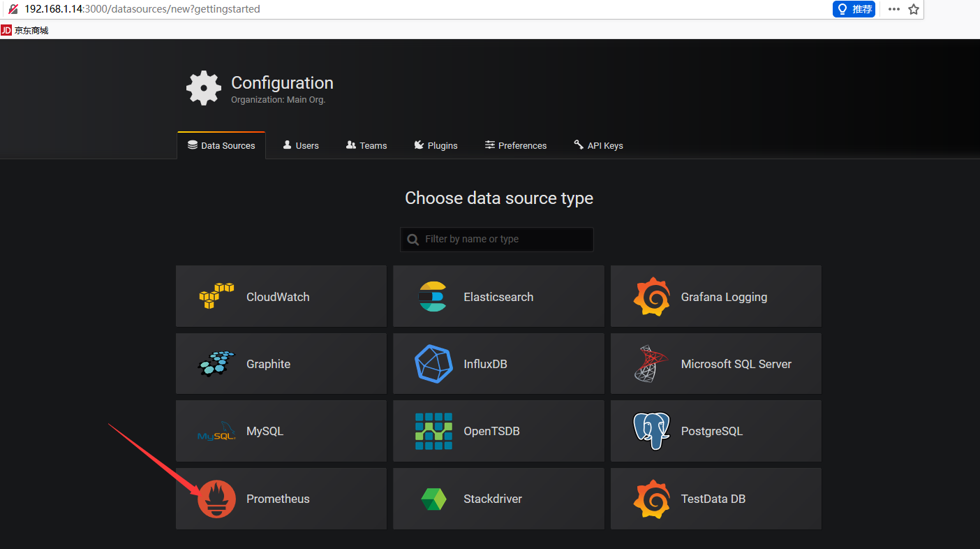Click the TestData DB Grafana icon
This screenshot has width=980, height=549.
(651, 499)
